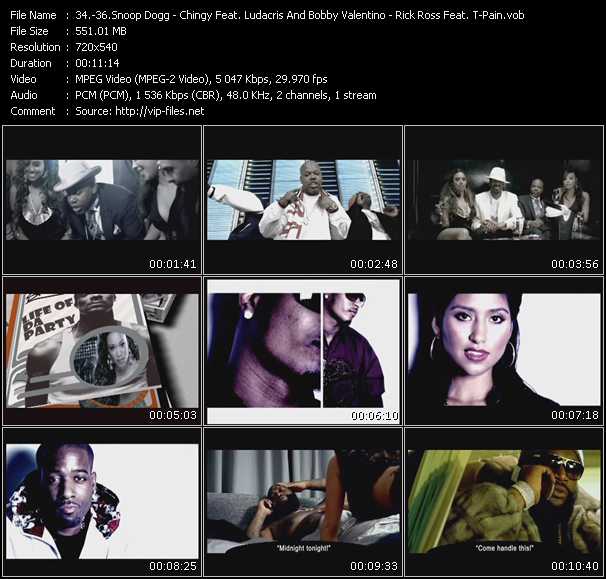Click the MPEG Video codec info line

(x=201, y=79)
